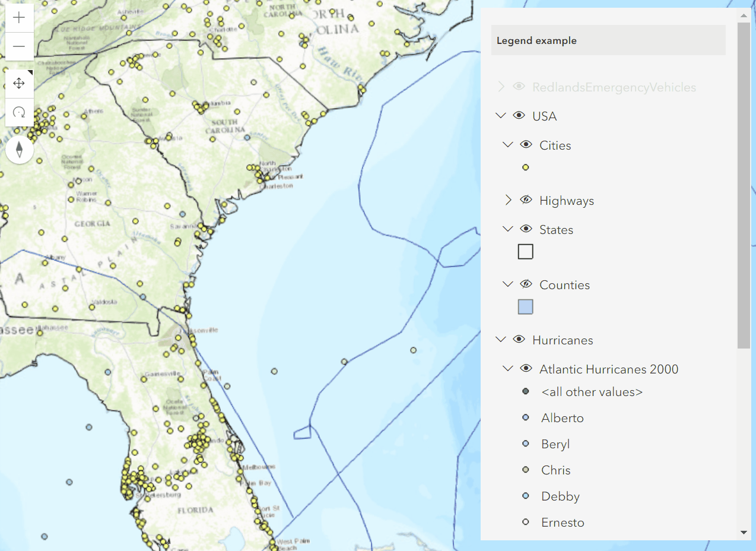Select the States layer label
The height and width of the screenshot is (551, 756).
557,230
